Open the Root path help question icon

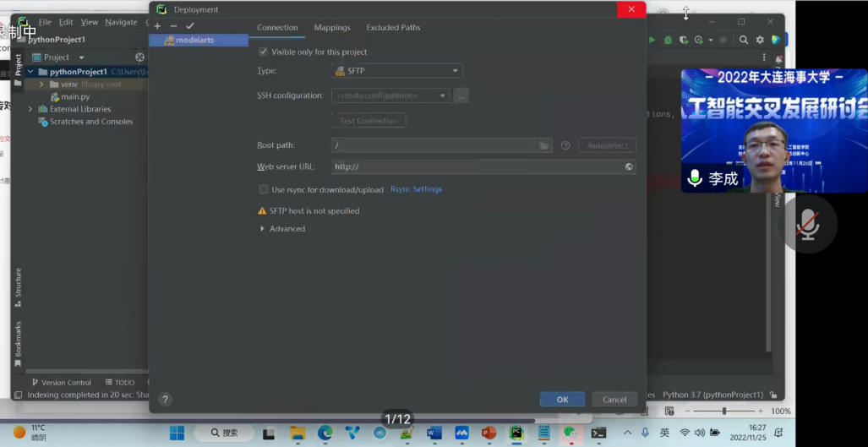[565, 145]
